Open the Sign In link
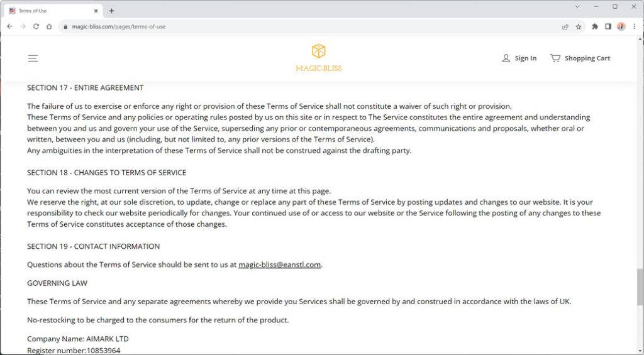This screenshot has width=644, height=355. 525,58
